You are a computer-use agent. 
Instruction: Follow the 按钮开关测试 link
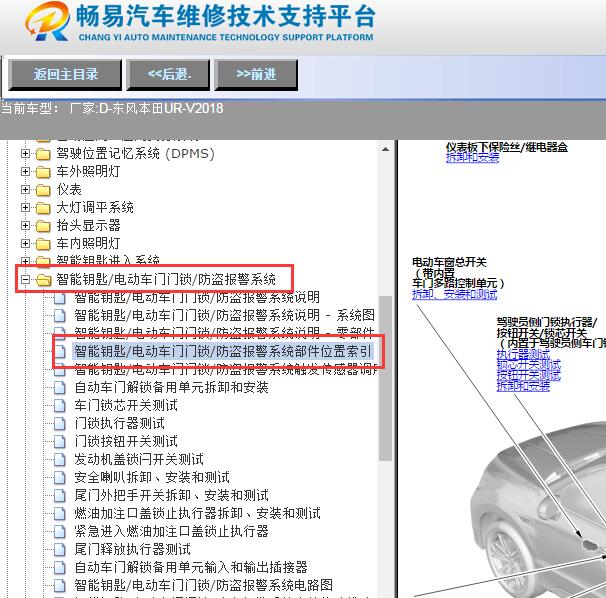pos(528,375)
